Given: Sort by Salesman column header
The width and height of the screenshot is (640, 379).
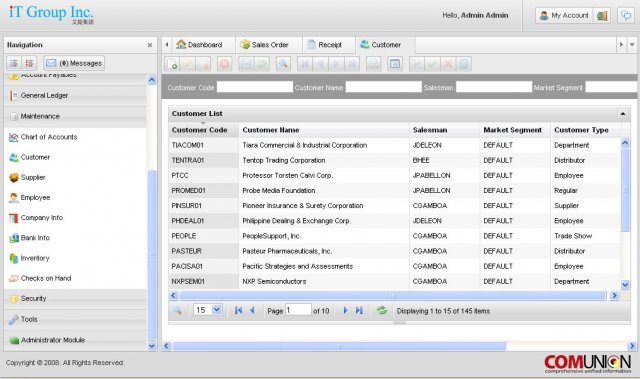Looking at the screenshot, I should 444,130.
